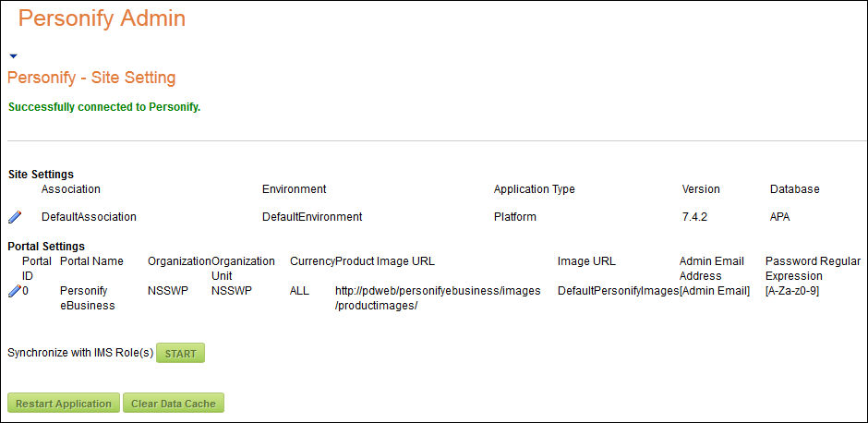Click the Personify - Site Setting heading

click(91, 78)
